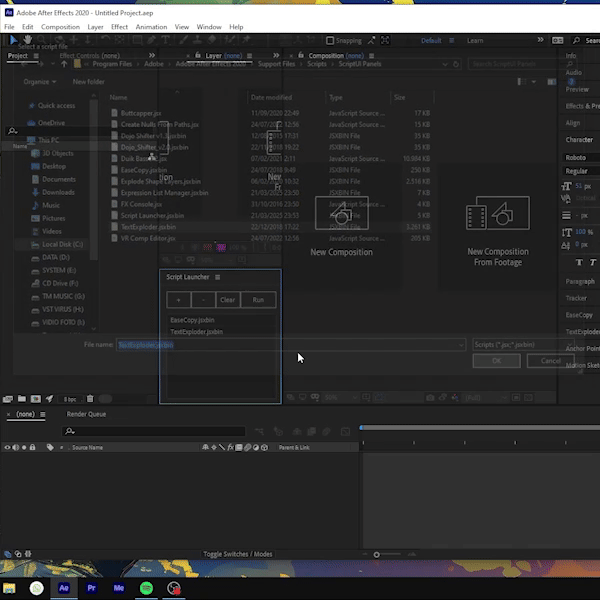Screen dimensions: 600x600
Task: Expand the Project panel tabs overflow chevrons
Action: pos(152,55)
